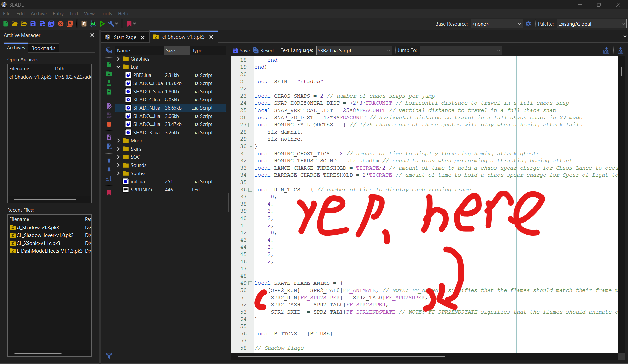Move the entry up with blue up arrow

(109, 160)
